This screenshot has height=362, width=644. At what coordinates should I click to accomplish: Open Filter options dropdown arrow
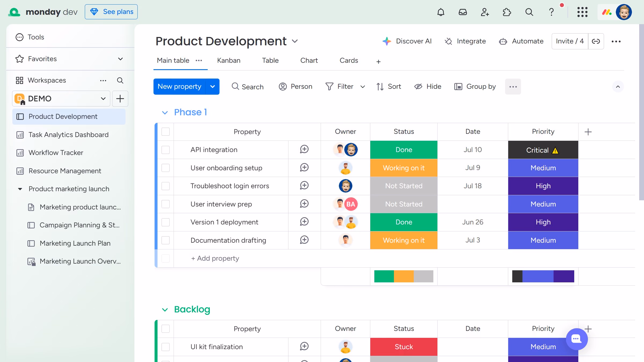(x=363, y=87)
